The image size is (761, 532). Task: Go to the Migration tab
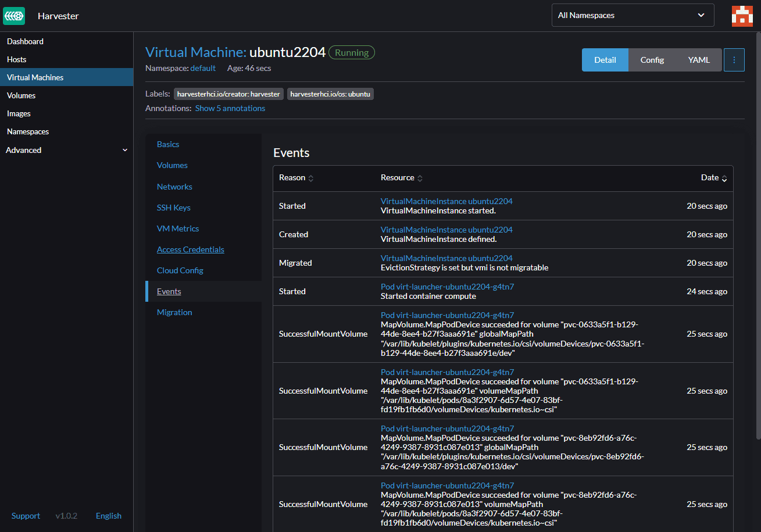(x=174, y=312)
